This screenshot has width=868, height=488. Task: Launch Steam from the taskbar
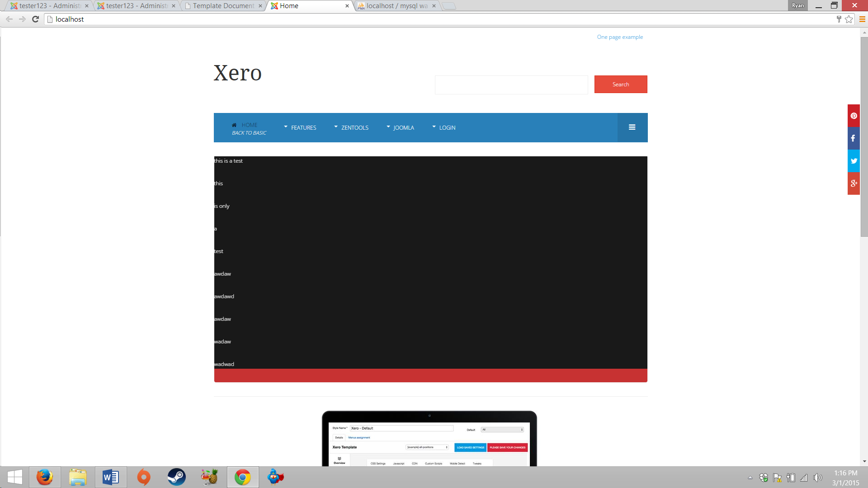coord(177,477)
